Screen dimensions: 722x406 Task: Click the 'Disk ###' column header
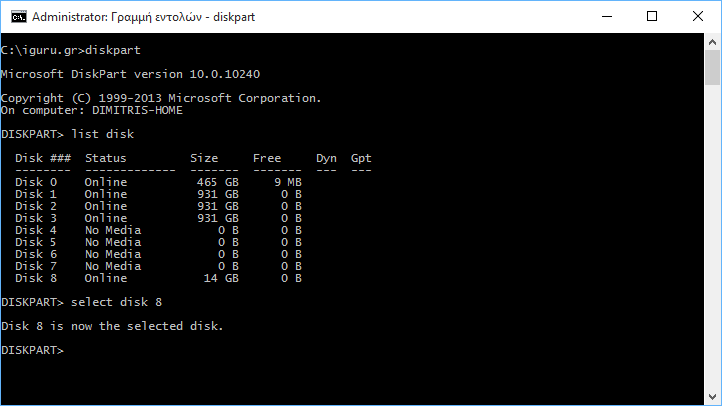[43, 158]
